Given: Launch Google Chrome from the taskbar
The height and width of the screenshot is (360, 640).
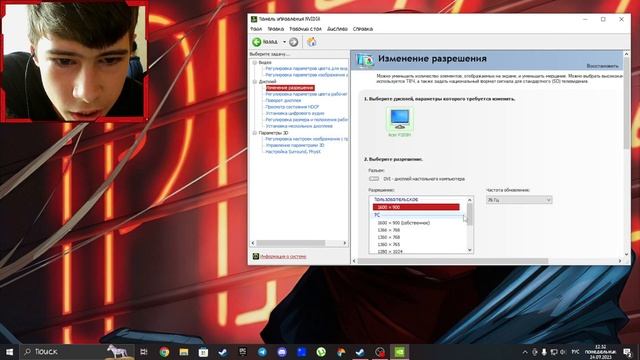Looking at the screenshot, I should [164, 352].
